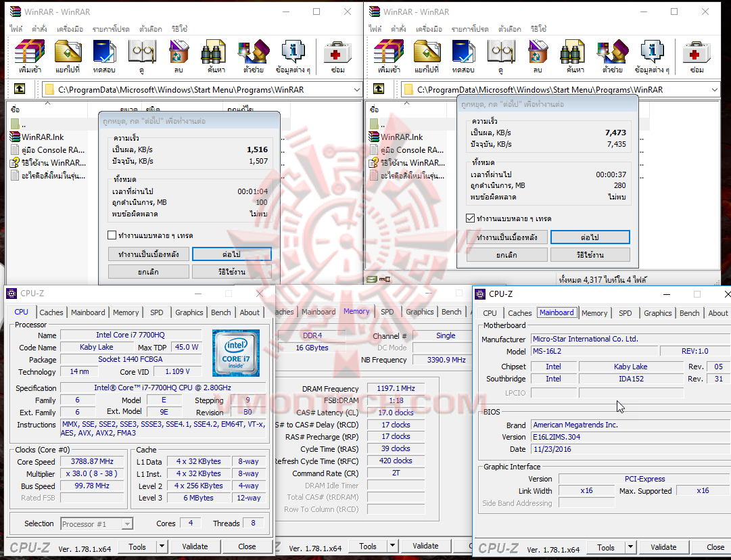Click the Add (เพิ่มเข้า) icon in left WinRAR
The width and height of the screenshot is (731, 560).
tap(30, 56)
